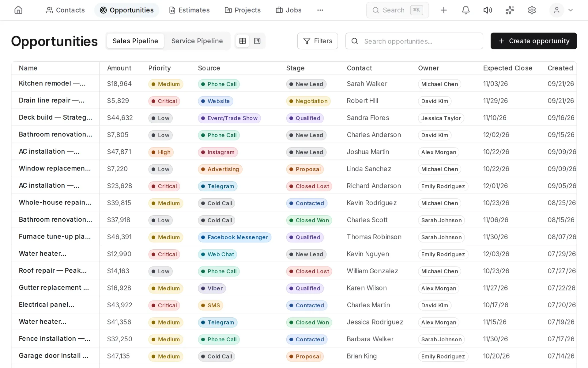Open the notifications bell
The width and height of the screenshot is (588, 368).
click(466, 10)
